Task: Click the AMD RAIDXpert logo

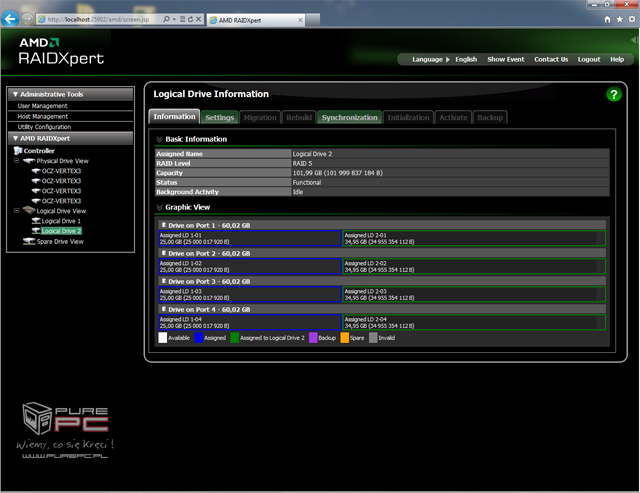Action: pyautogui.click(x=61, y=51)
